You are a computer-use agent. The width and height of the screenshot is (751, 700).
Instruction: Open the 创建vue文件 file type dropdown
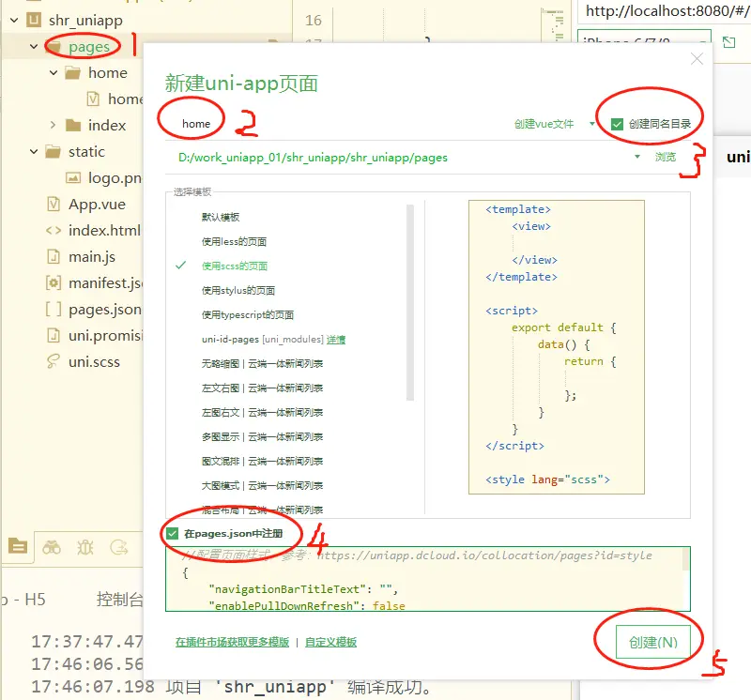click(555, 124)
